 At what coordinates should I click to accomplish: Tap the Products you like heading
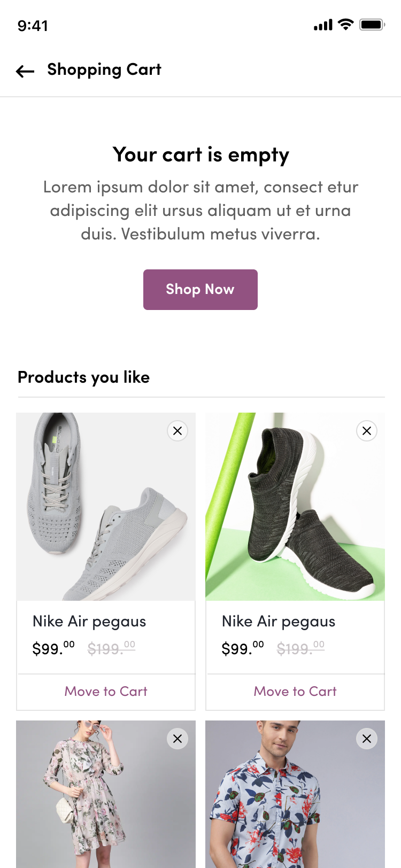coord(83,377)
